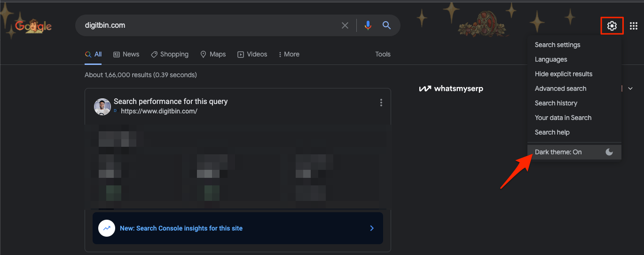
Task: Click the trend icon in Search Console insights banner
Action: click(107, 228)
